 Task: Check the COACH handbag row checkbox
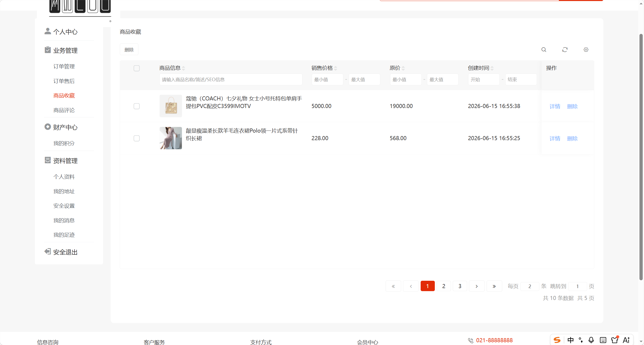pos(137,106)
